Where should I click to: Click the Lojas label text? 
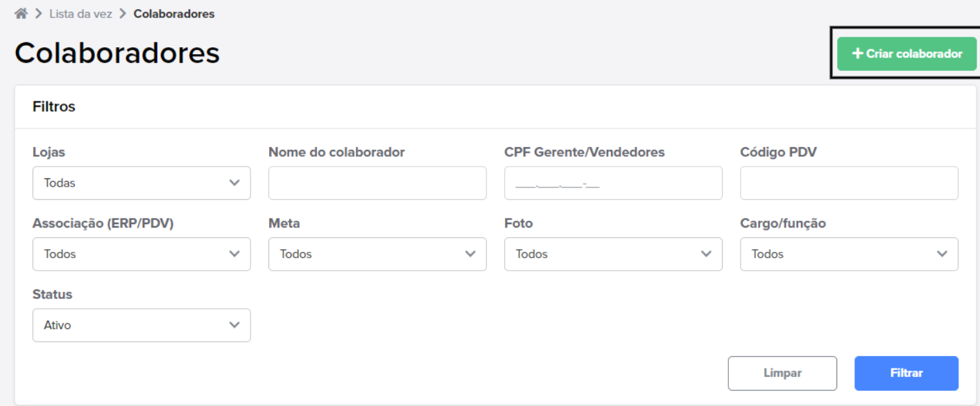click(x=49, y=152)
